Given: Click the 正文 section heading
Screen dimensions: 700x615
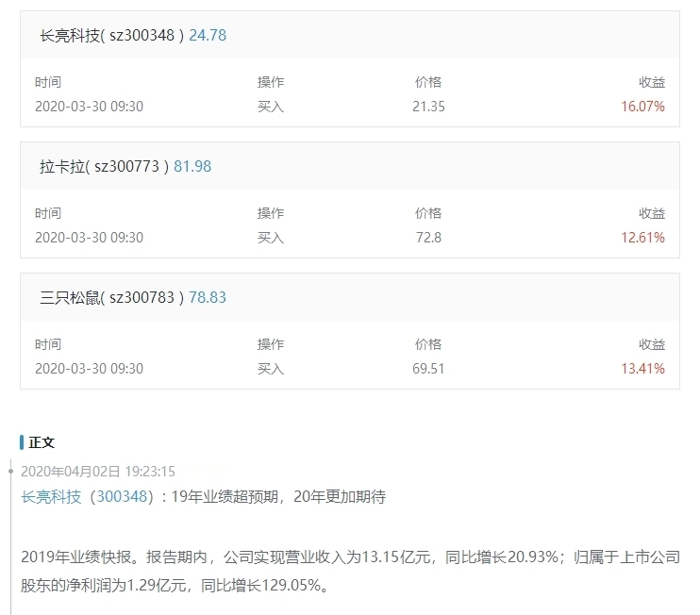Looking at the screenshot, I should 42,442.
